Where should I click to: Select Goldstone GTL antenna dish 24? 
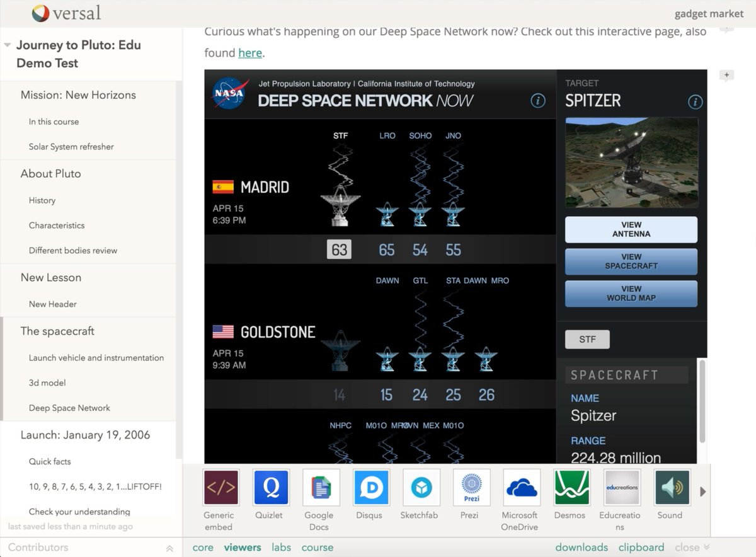420,359
